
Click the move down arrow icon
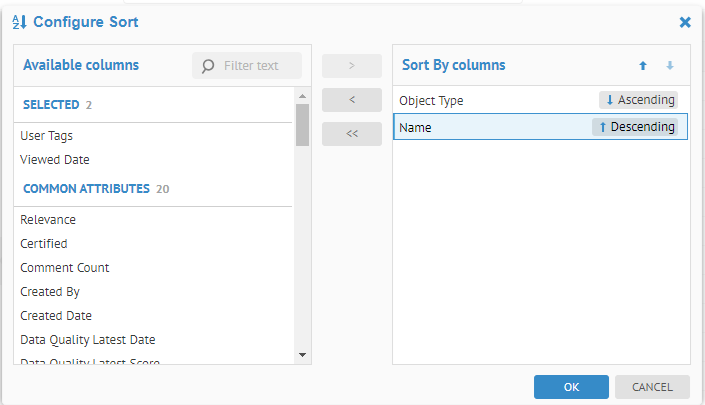(x=670, y=66)
